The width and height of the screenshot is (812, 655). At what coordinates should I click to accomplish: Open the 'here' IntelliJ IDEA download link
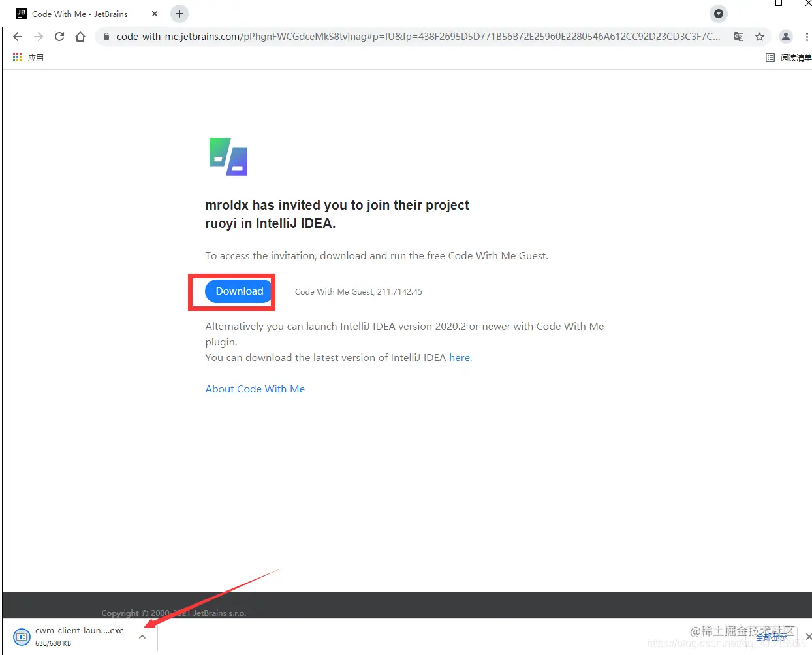point(460,358)
